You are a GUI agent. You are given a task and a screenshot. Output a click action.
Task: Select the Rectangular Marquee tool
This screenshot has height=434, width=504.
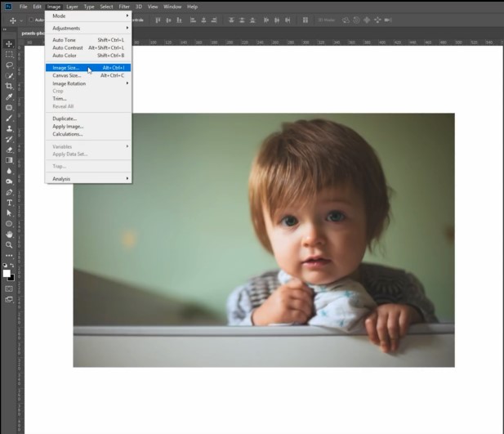point(9,55)
